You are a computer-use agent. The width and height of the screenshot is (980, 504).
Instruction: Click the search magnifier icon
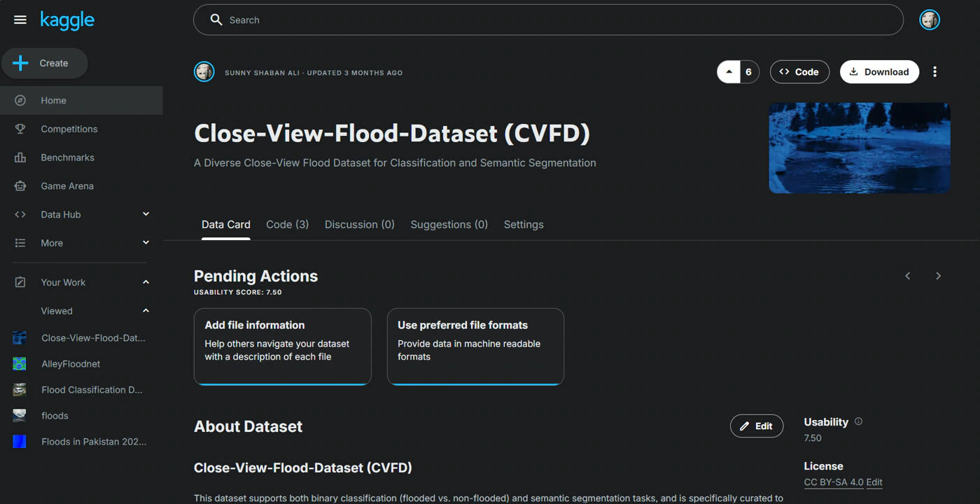[216, 20]
